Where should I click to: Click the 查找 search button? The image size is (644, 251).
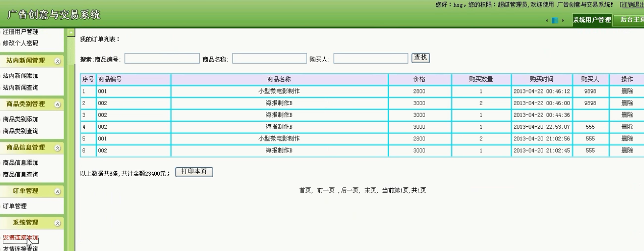pyautogui.click(x=421, y=58)
